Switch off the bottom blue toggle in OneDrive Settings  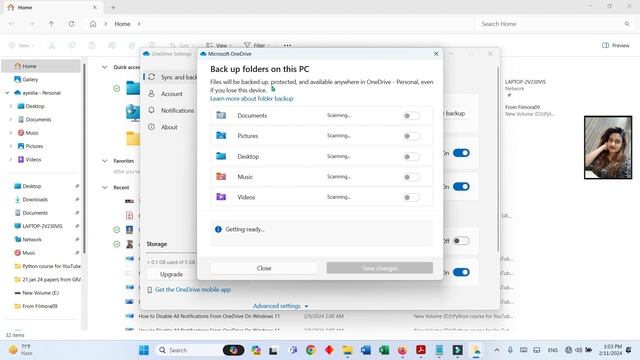click(461, 272)
